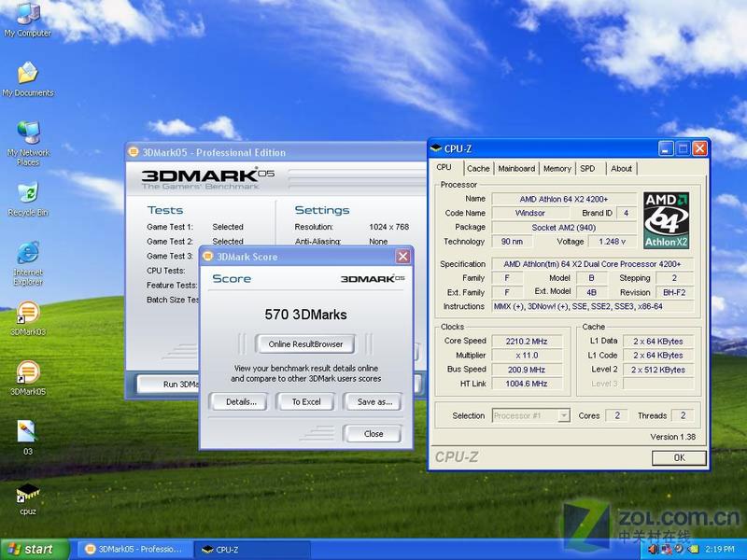The width and height of the screenshot is (747, 560).
Task: Open the Memory tab in CPU-Z
Action: point(557,169)
